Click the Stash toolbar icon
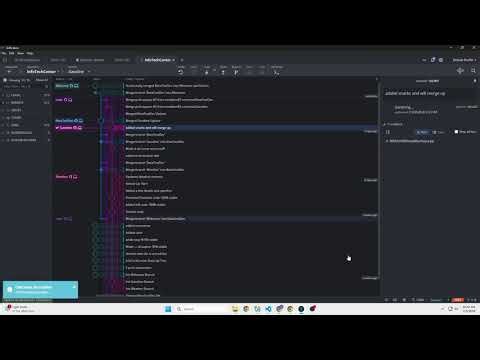Viewport: 480px width, 360px height. tap(249, 72)
